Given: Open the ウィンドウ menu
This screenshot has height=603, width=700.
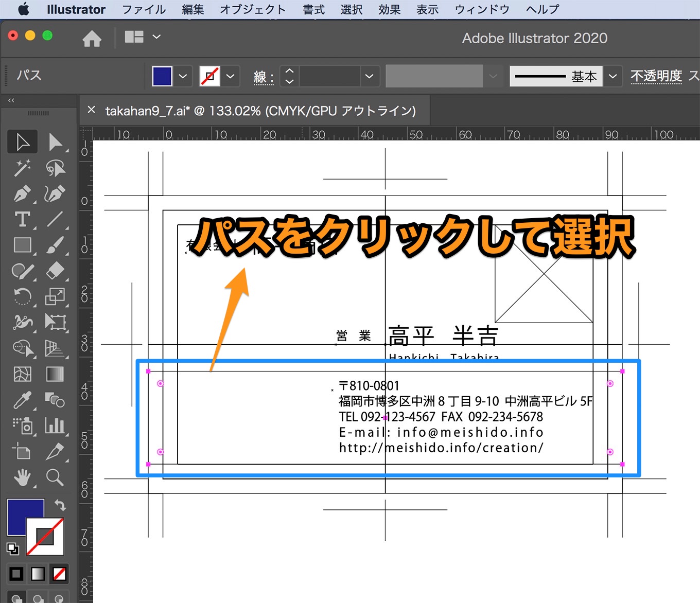Looking at the screenshot, I should (x=482, y=9).
